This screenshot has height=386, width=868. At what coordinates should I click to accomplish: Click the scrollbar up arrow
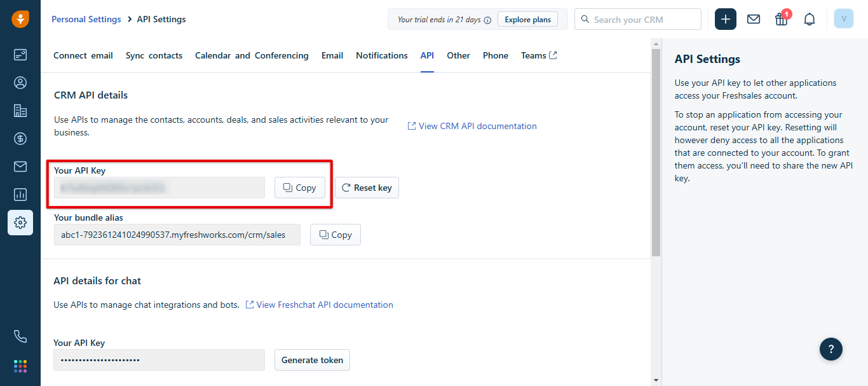tap(656, 43)
